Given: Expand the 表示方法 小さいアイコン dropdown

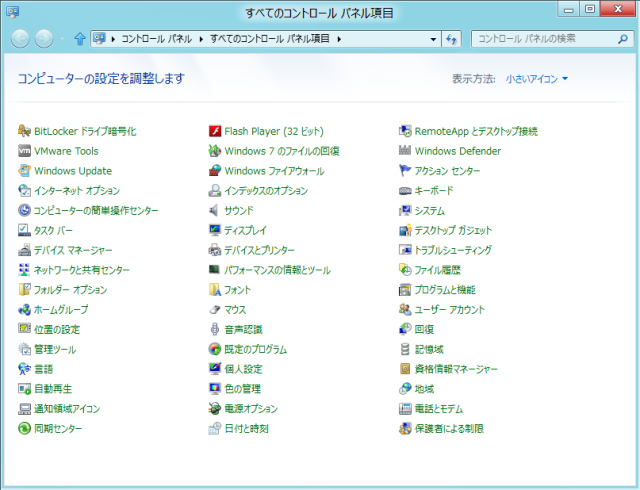Looking at the screenshot, I should click(536, 78).
